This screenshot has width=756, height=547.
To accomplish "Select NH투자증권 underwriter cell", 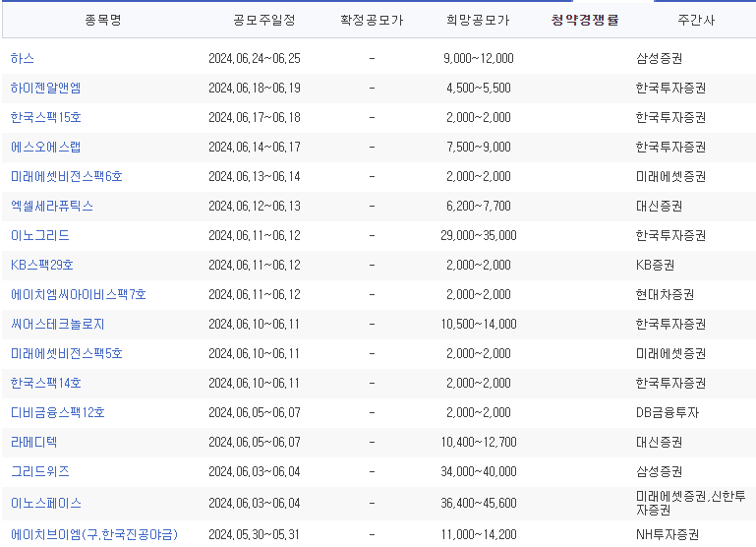I will pos(668,534).
